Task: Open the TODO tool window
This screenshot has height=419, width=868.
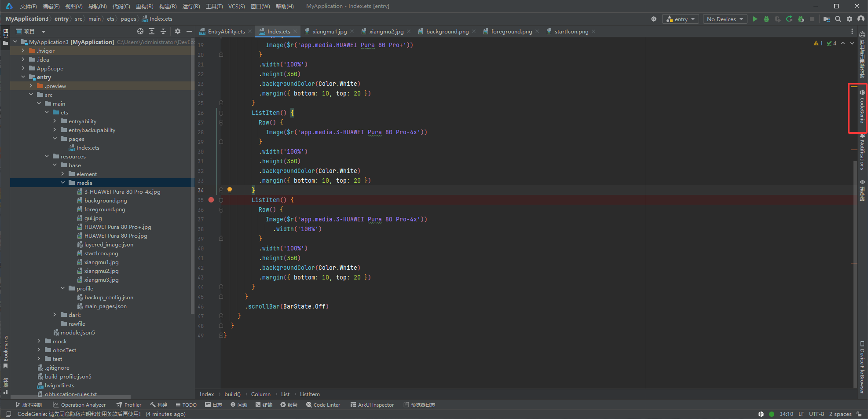Action: coord(186,405)
